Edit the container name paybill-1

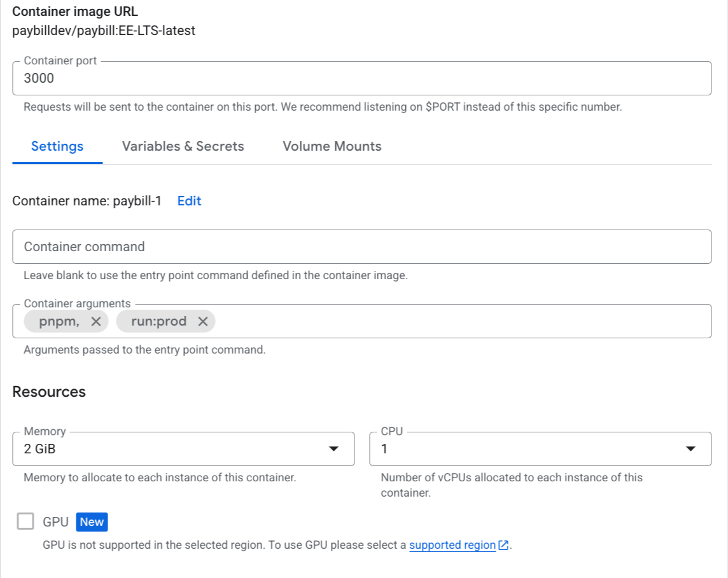(189, 201)
